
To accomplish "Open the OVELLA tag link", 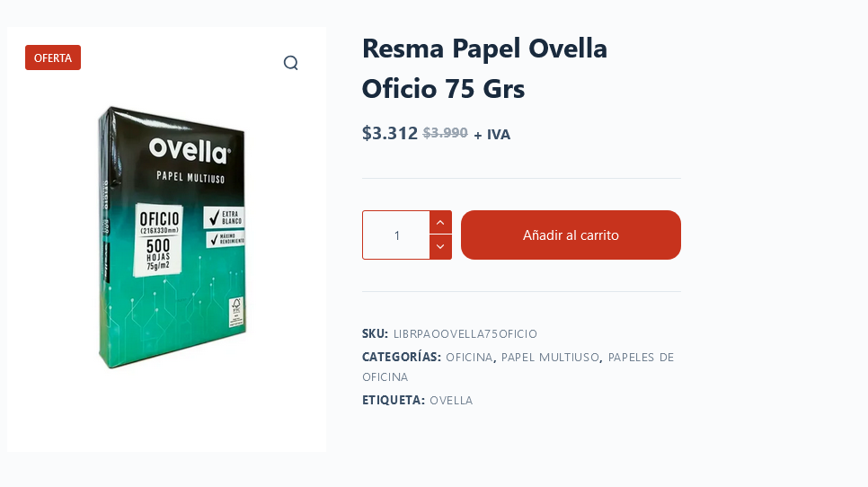I will click(x=451, y=400).
